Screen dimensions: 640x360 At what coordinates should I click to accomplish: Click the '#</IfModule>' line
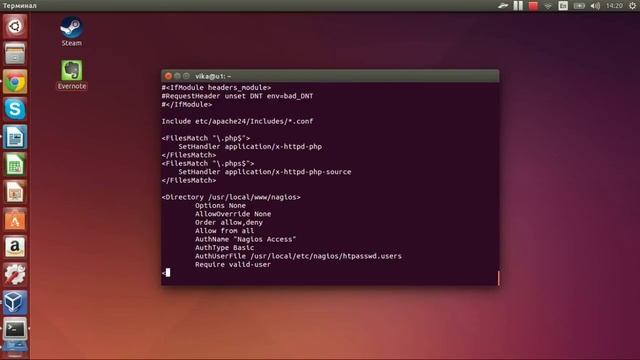click(x=187, y=104)
